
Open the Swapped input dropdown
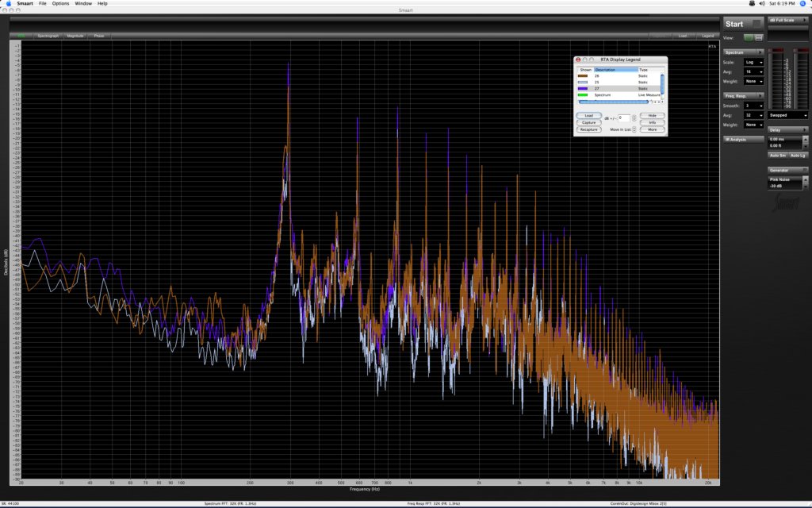click(787, 115)
